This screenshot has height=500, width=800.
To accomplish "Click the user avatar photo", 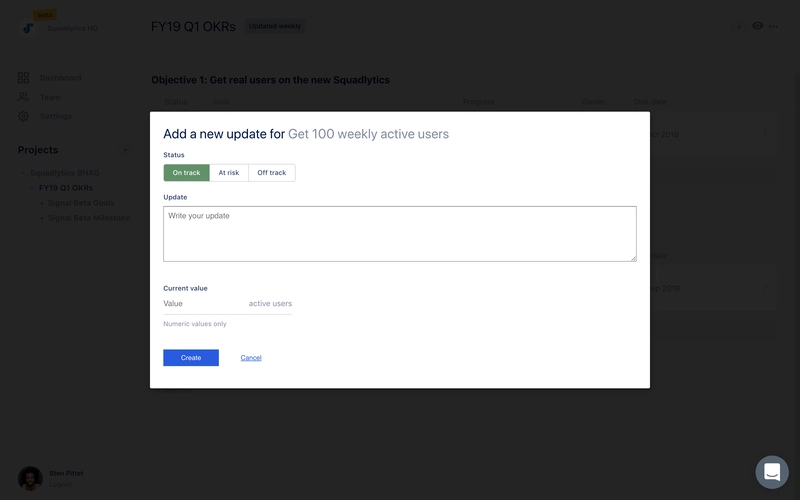I will tap(30, 478).
